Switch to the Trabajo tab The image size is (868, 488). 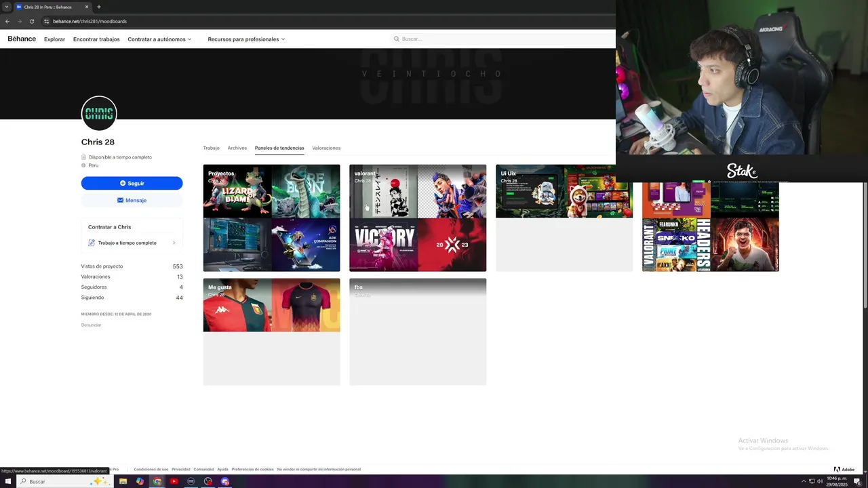(x=211, y=148)
